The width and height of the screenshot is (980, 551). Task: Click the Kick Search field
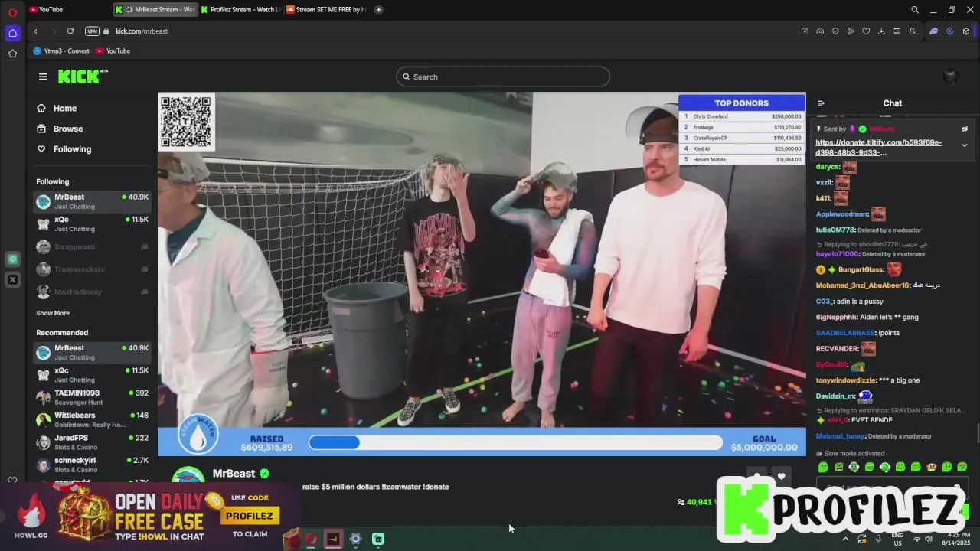point(503,77)
